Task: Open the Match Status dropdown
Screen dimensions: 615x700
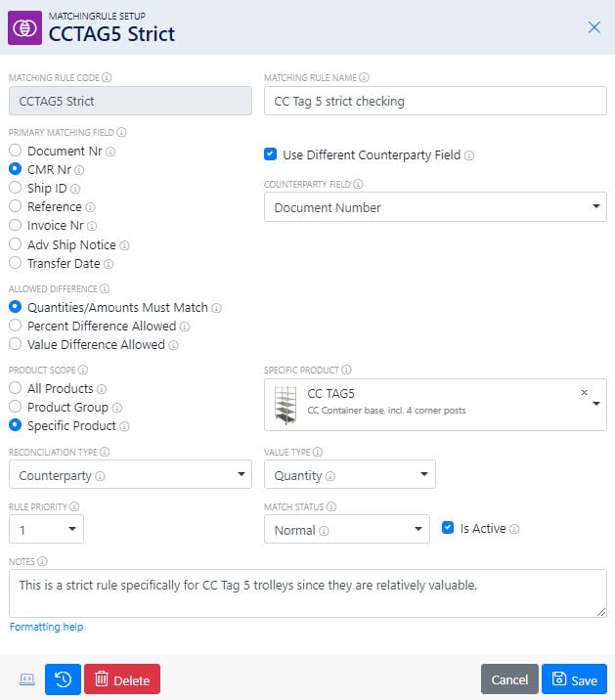Action: click(346, 530)
